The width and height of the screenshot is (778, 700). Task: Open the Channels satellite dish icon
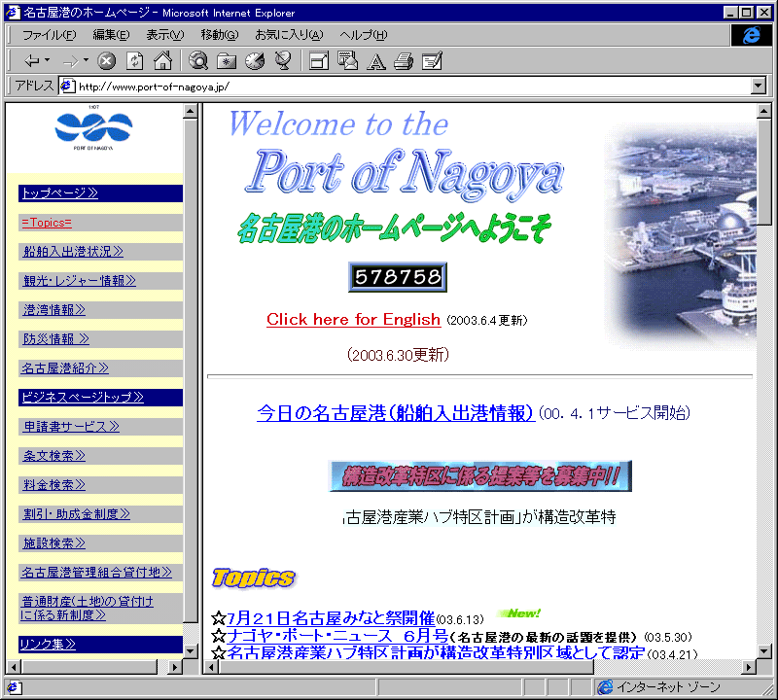coord(283,61)
